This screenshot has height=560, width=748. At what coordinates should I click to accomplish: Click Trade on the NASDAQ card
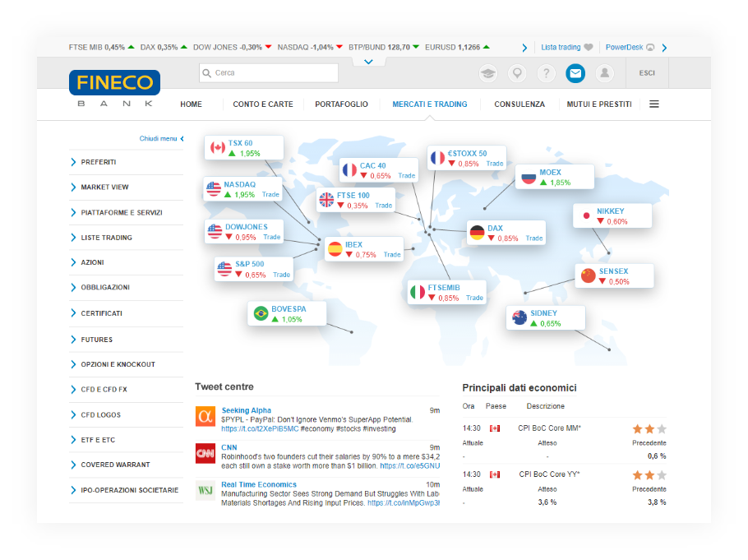[x=270, y=195]
